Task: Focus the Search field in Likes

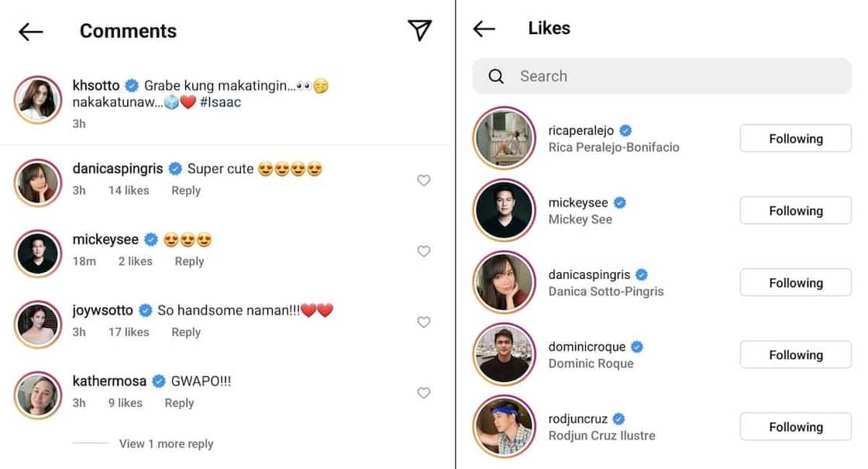Action: [x=666, y=76]
